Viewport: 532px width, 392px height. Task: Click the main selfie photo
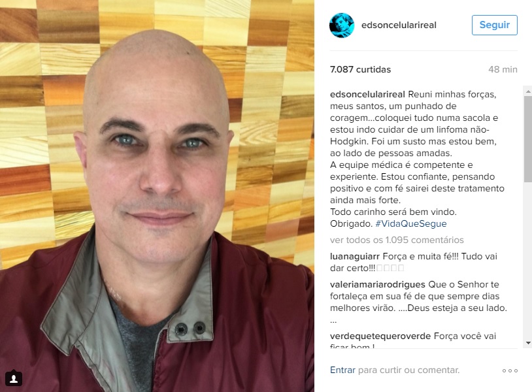click(157, 196)
